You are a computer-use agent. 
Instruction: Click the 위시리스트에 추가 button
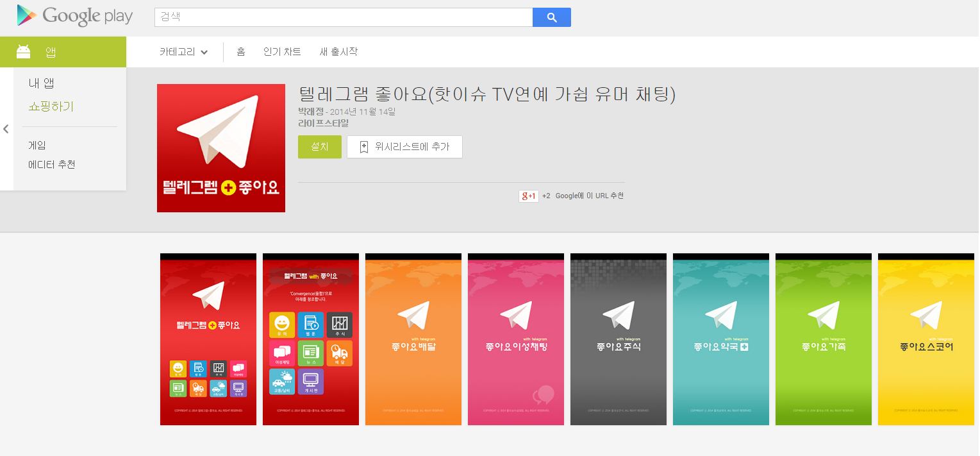(x=404, y=147)
